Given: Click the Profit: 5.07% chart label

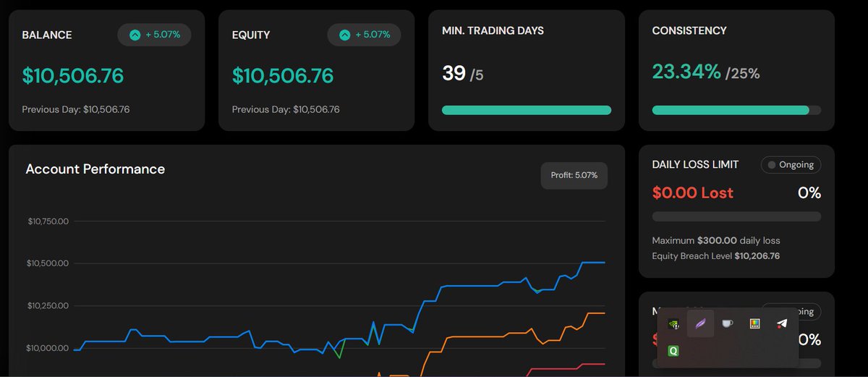Looking at the screenshot, I should tap(574, 176).
